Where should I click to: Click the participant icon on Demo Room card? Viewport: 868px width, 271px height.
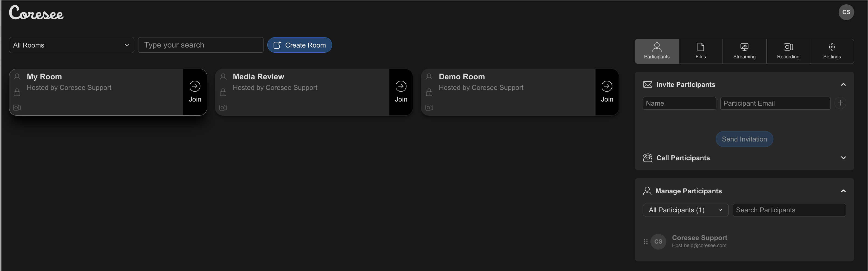(x=429, y=77)
